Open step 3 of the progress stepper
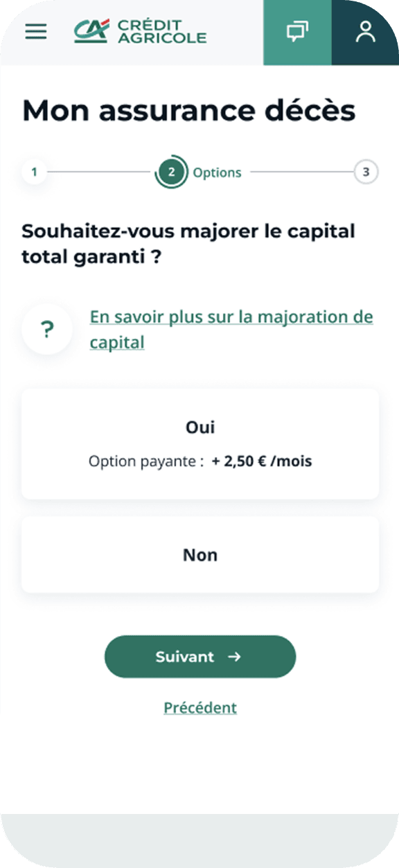The height and width of the screenshot is (868, 399). point(366,172)
